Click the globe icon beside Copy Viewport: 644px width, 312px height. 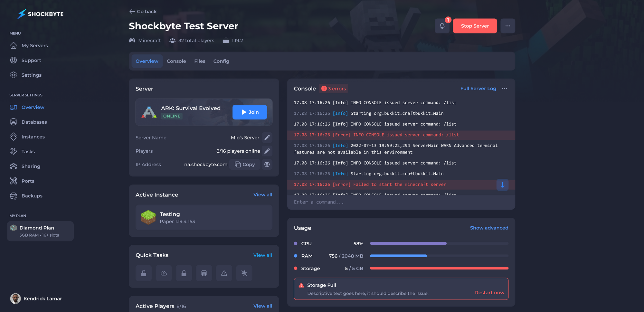pyautogui.click(x=267, y=165)
